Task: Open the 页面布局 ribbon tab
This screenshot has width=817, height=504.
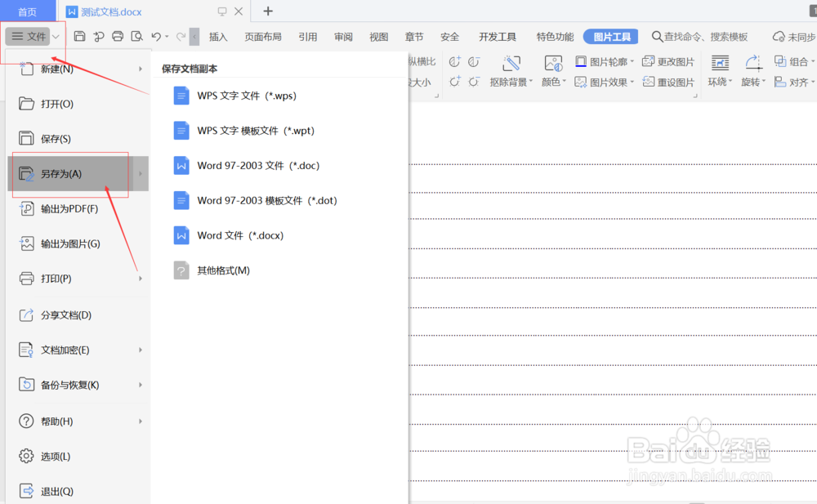Action: [x=263, y=37]
